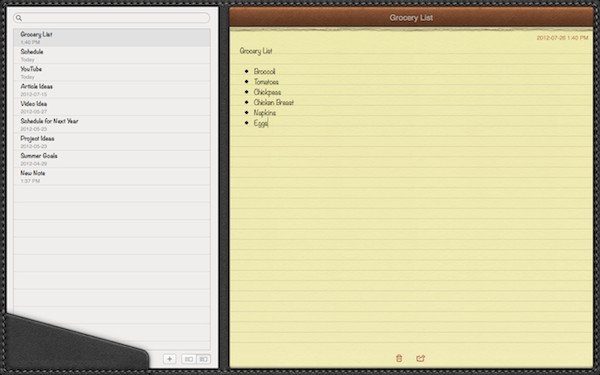Viewport: 600px width, 375px height.
Task: Click the note's date stamp 2012-07-26 1:40 PM
Action: click(x=562, y=38)
